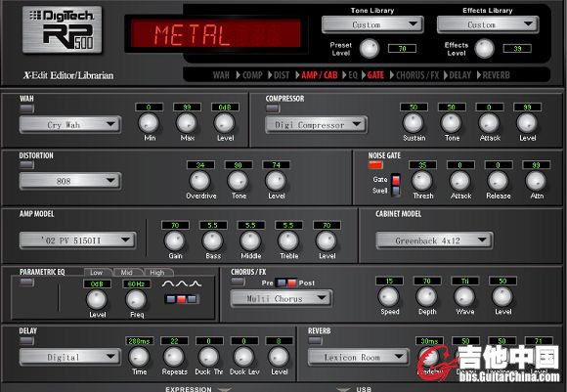Screen dimensions: 567x392
Task: Jump to WAH in the signal chain
Action: click(221, 75)
